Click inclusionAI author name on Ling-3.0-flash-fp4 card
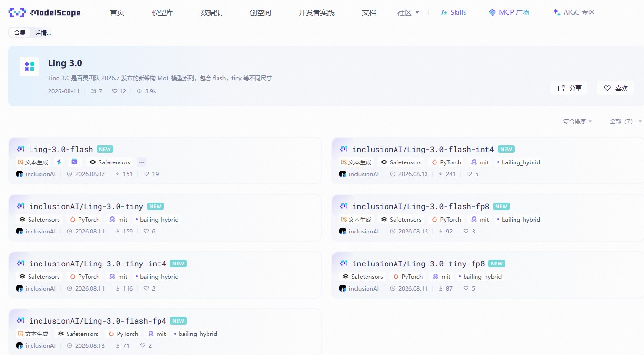 tap(40, 345)
